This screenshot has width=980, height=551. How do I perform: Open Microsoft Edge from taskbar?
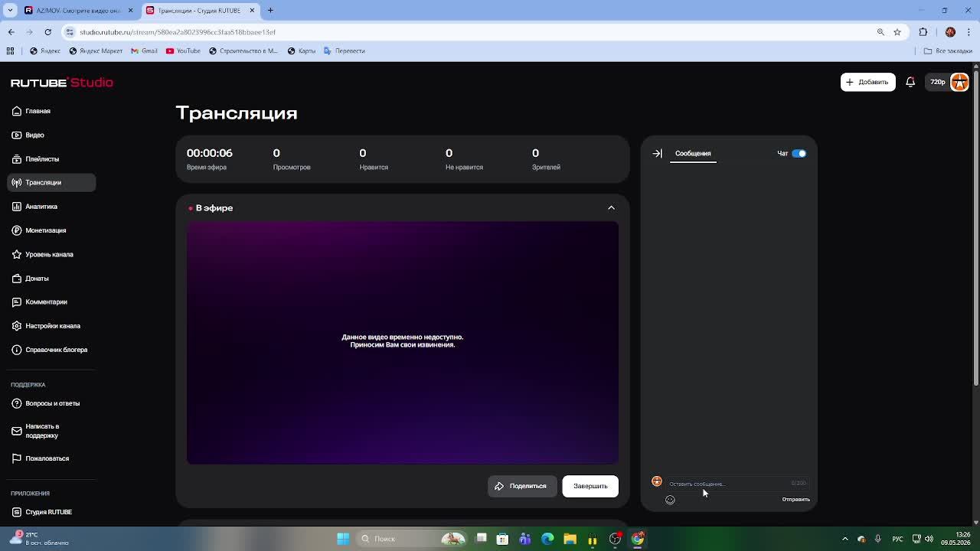click(x=547, y=539)
